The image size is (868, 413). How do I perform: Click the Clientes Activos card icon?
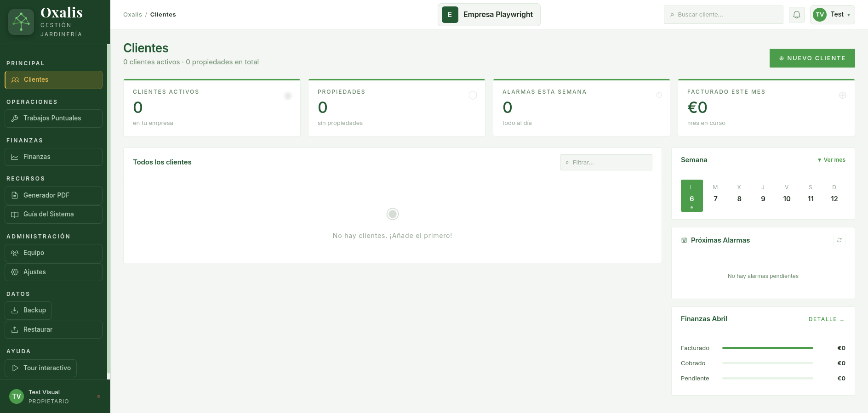288,96
